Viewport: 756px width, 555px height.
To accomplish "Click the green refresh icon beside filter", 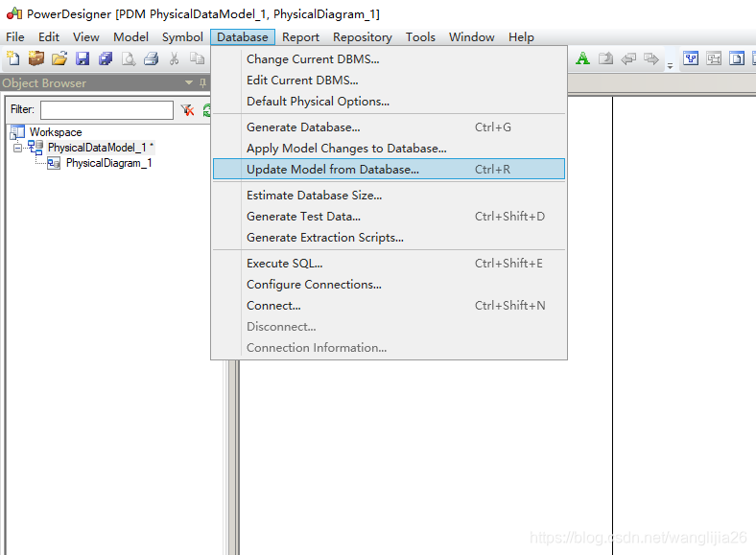I will click(x=207, y=110).
